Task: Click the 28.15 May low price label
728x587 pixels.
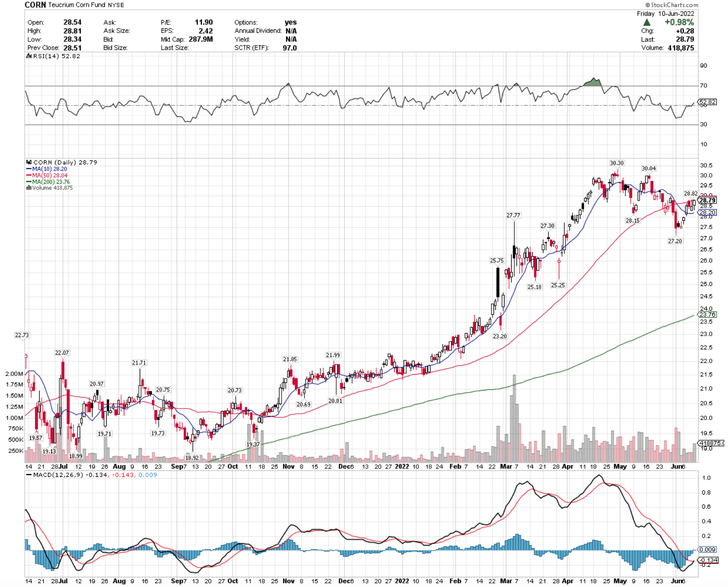Action: click(633, 221)
